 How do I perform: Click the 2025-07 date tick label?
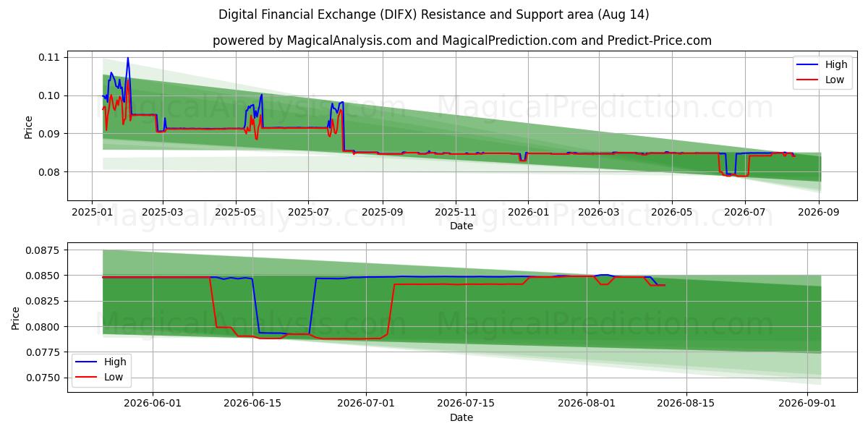click(x=309, y=212)
